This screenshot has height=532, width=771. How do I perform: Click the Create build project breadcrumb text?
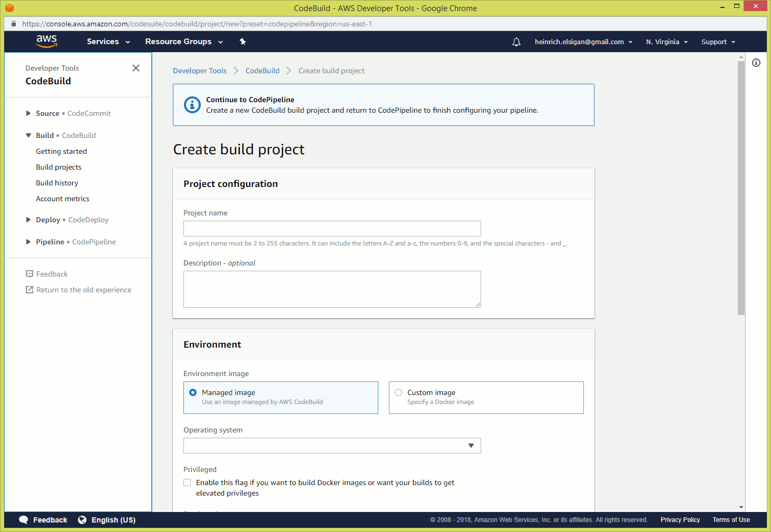click(331, 71)
